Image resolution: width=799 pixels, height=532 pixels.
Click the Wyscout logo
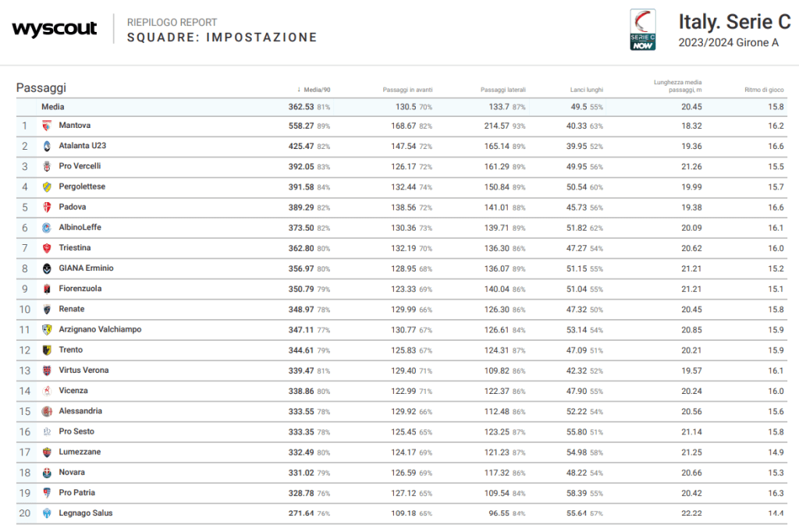point(55,30)
